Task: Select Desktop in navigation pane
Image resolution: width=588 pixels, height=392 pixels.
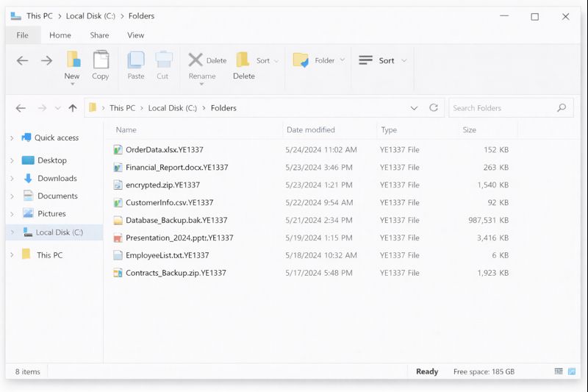Action: pos(51,160)
